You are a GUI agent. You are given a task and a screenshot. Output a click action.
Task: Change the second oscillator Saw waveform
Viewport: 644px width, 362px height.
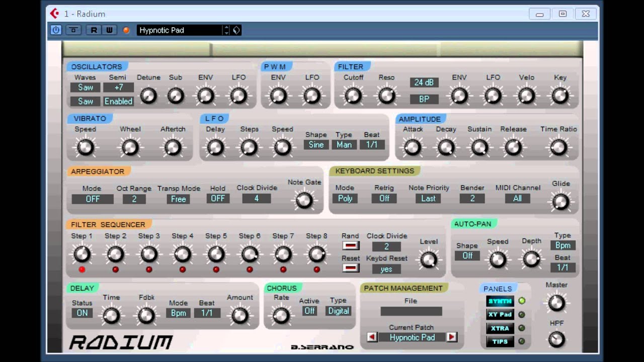(x=85, y=101)
